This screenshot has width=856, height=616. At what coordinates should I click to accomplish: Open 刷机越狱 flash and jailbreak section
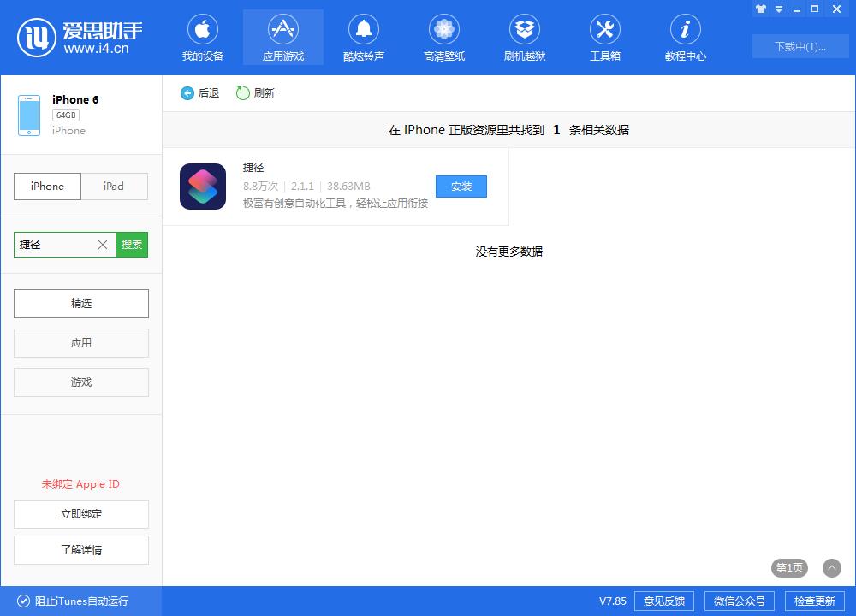click(525, 38)
